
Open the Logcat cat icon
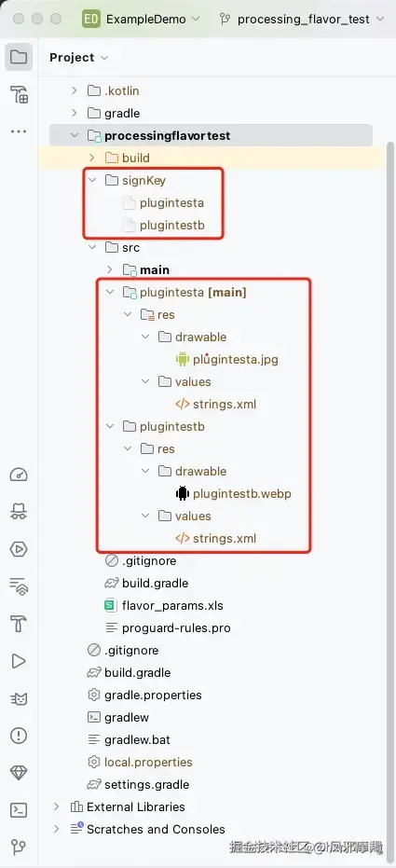[x=19, y=698]
